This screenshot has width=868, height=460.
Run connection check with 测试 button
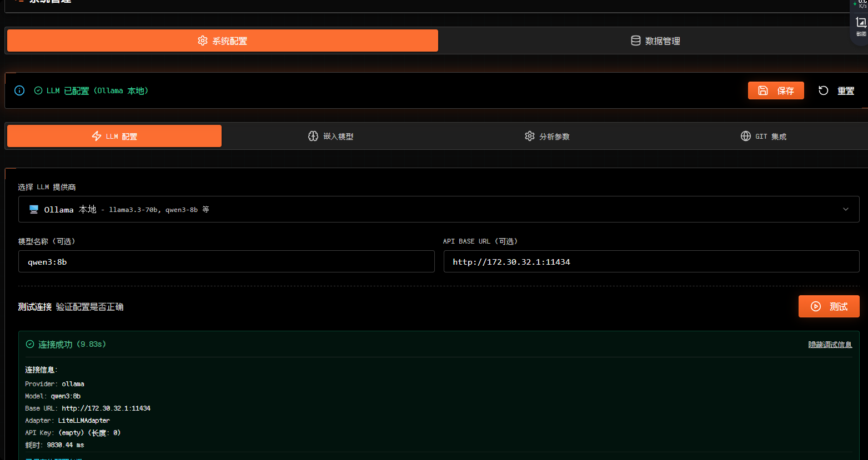pyautogui.click(x=829, y=306)
